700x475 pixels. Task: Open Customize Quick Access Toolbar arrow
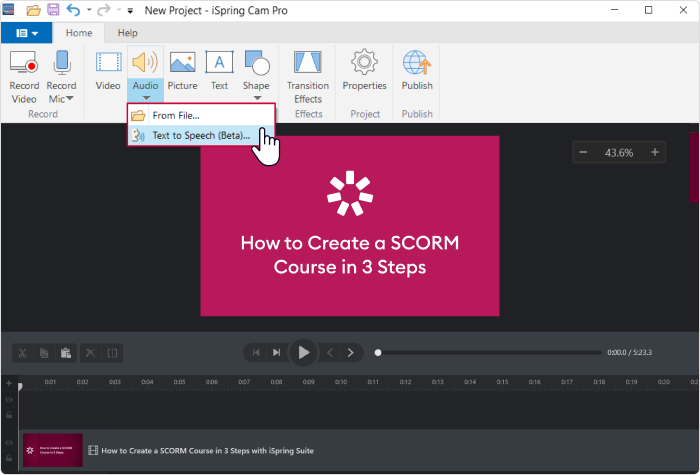pos(130,11)
